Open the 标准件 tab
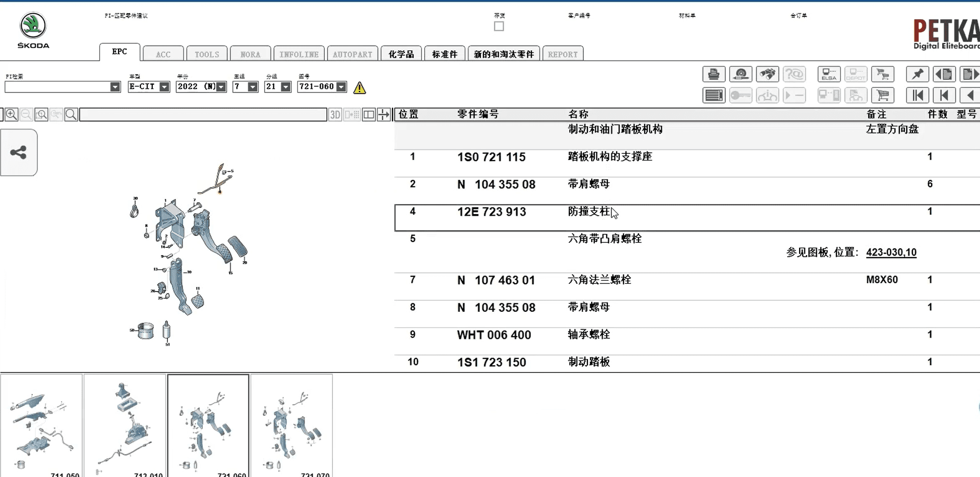Screen dimensions: 980x477 point(445,52)
